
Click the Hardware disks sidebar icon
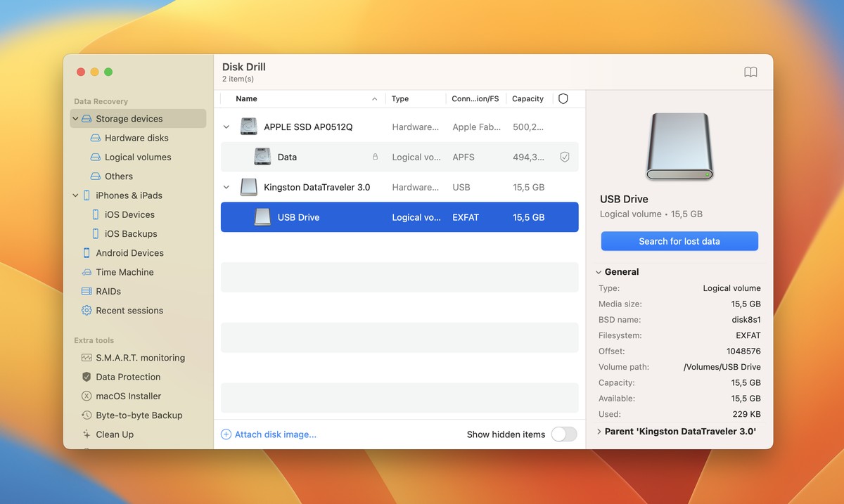point(96,138)
